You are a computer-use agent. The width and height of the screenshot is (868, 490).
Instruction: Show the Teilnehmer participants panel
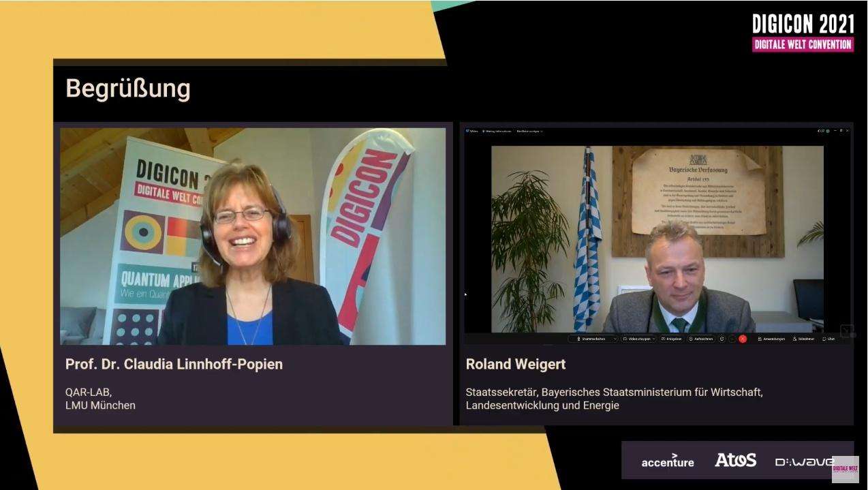pyautogui.click(x=804, y=339)
